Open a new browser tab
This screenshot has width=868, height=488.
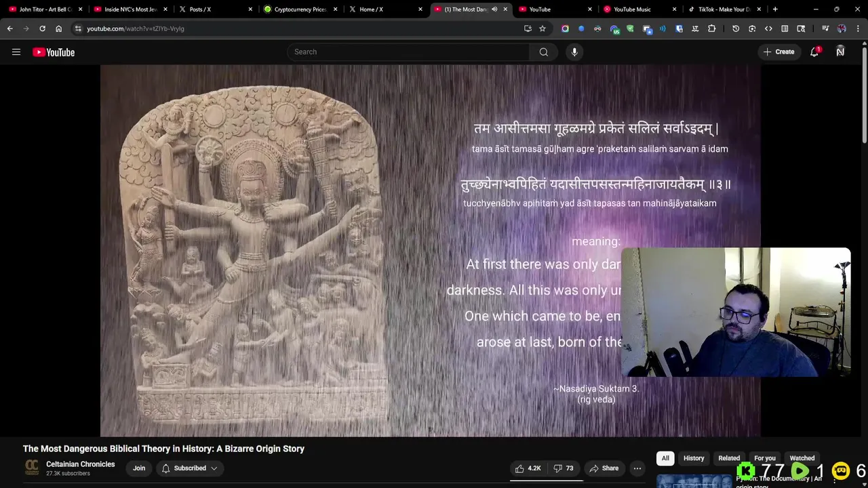click(775, 9)
